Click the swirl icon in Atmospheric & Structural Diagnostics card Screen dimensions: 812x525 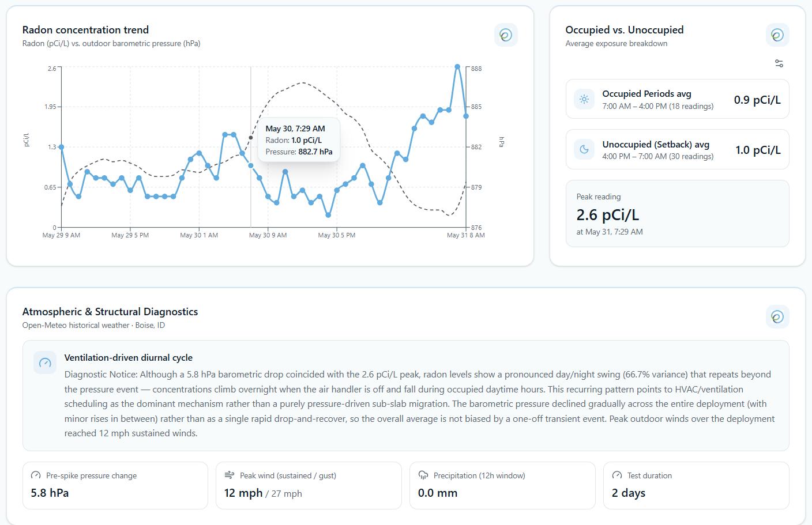(x=777, y=316)
